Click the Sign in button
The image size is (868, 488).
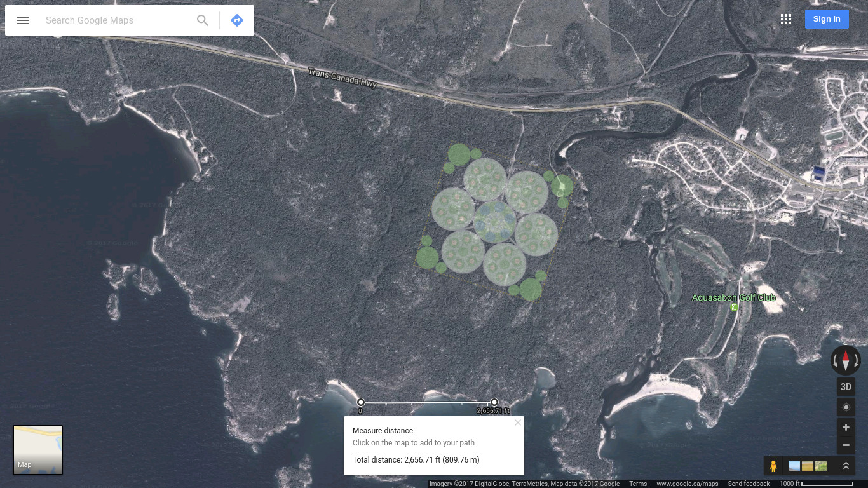tap(826, 19)
